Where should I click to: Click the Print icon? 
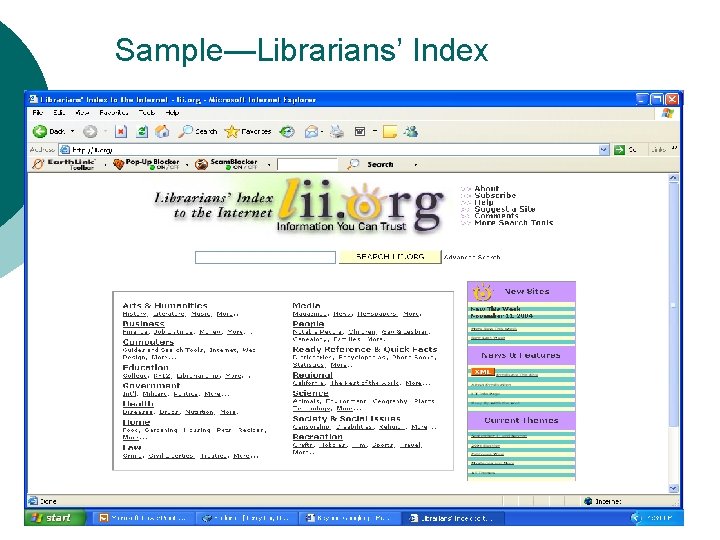(x=337, y=132)
